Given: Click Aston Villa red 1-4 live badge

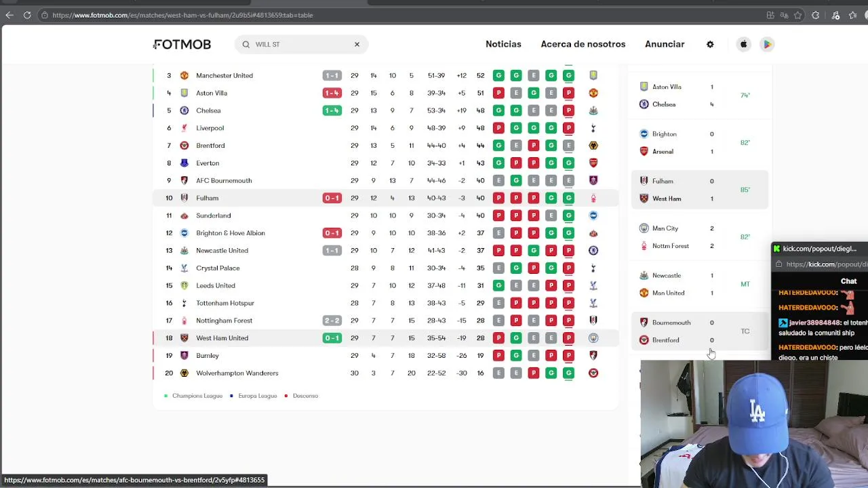Looking at the screenshot, I should 332,93.
